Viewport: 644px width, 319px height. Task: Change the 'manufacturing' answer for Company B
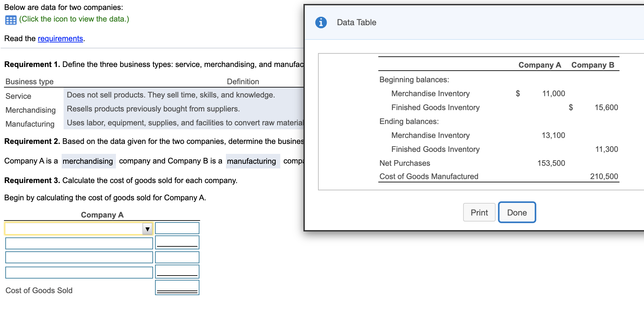pos(252,161)
